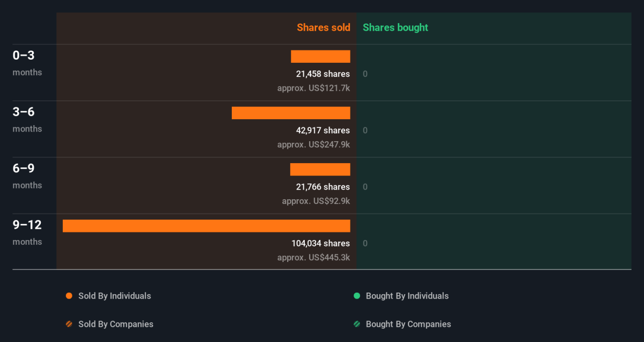Click the longest orange bar for 9–12 months
This screenshot has height=342, width=644.
click(206, 226)
